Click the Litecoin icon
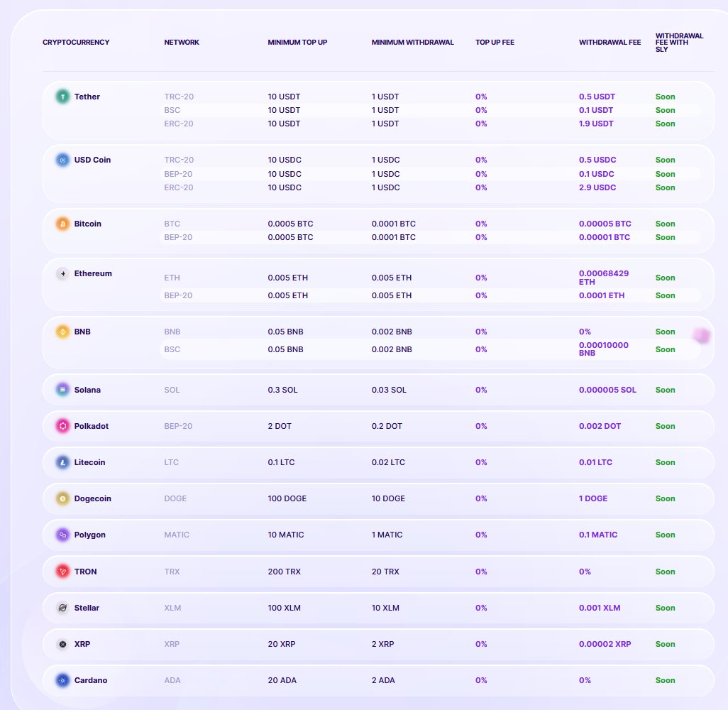This screenshot has height=710, width=728. point(62,462)
